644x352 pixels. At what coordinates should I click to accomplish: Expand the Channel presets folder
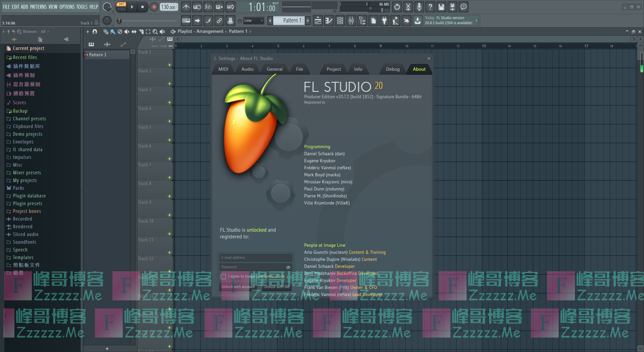tap(29, 119)
